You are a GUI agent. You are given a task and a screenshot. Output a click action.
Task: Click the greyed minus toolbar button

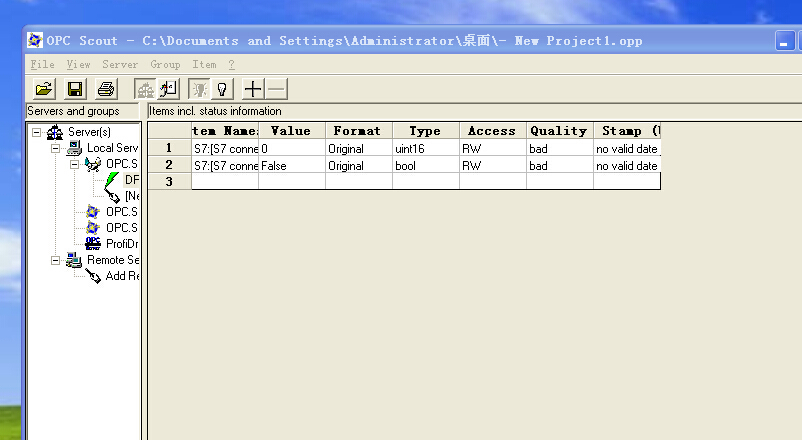tap(276, 89)
